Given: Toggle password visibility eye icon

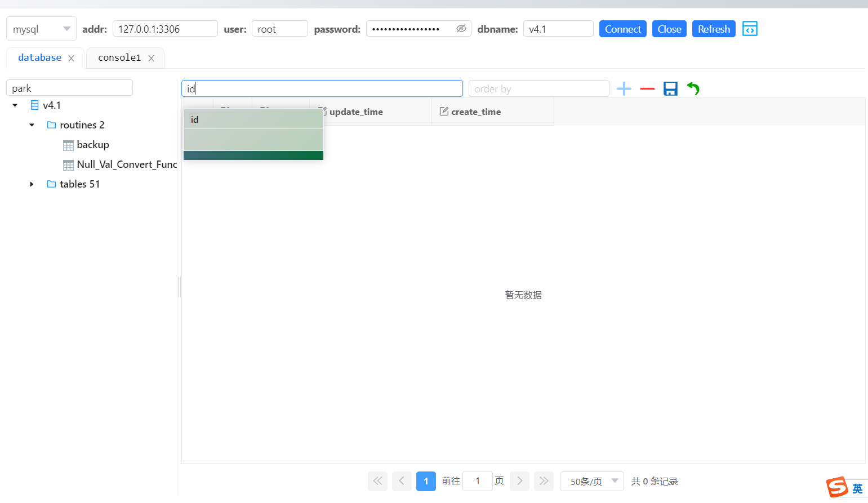Looking at the screenshot, I should click(x=461, y=29).
